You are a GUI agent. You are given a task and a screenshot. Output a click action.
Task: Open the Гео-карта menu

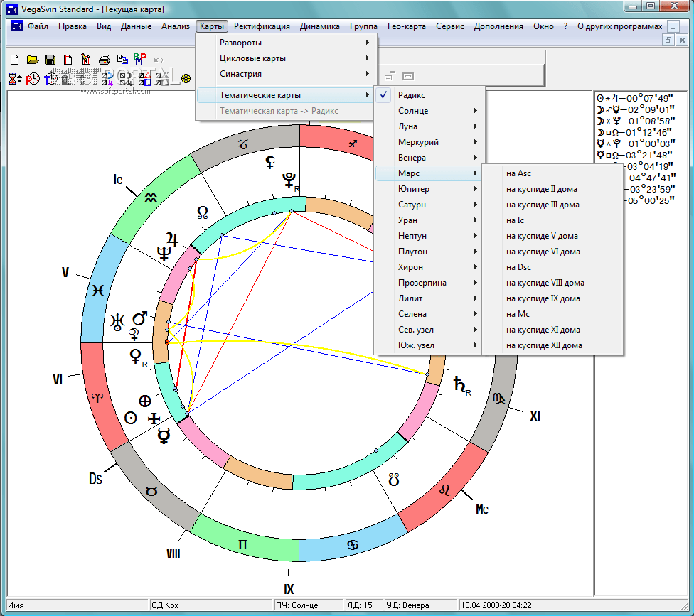[x=406, y=26]
